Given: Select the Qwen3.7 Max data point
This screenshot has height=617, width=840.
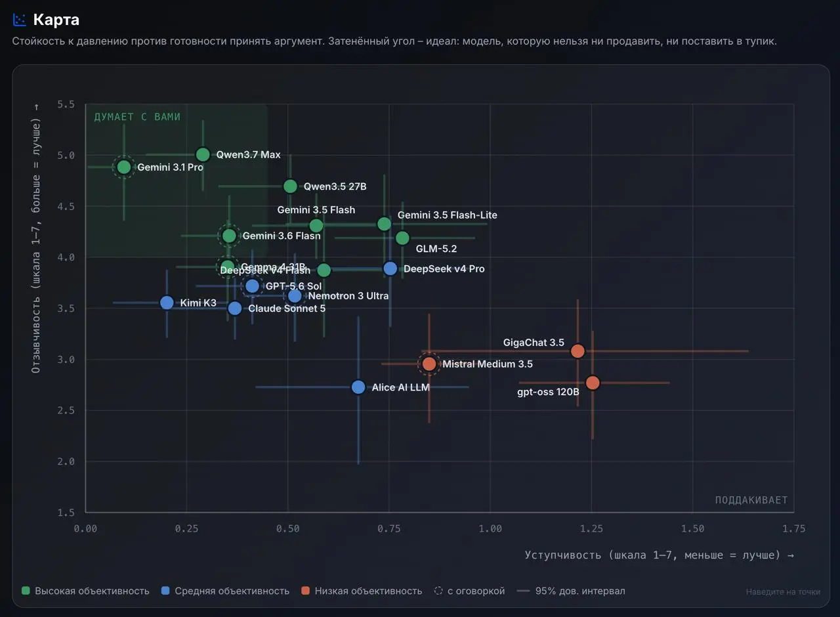Looking at the screenshot, I should (203, 155).
